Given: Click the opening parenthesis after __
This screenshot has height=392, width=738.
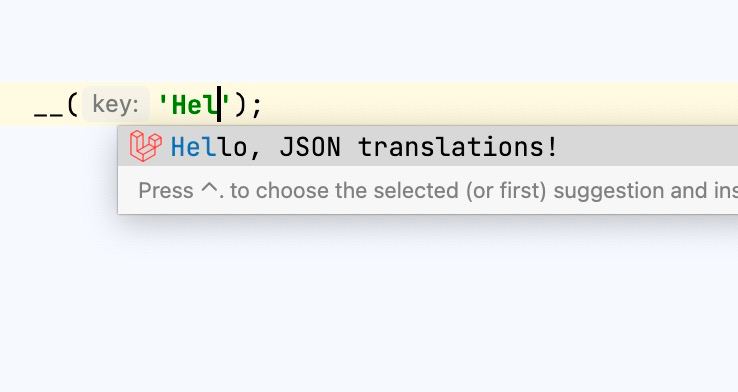Looking at the screenshot, I should [x=72, y=105].
